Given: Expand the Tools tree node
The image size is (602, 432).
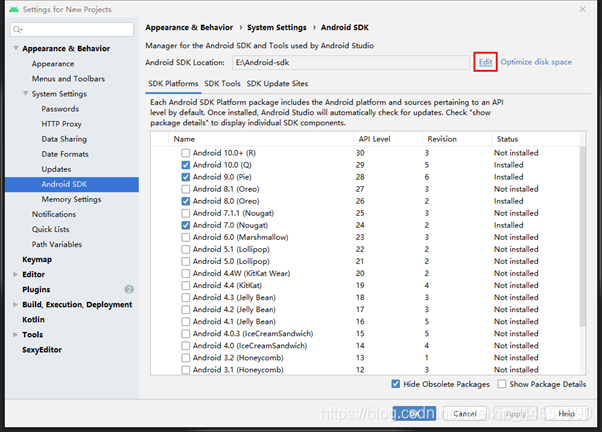Looking at the screenshot, I should [x=16, y=334].
